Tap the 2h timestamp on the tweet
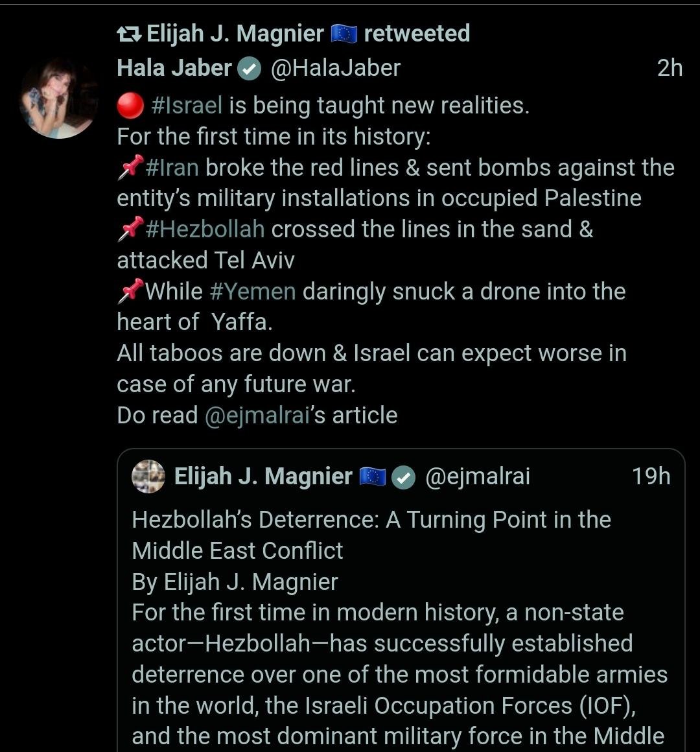The image size is (700, 752). tap(670, 68)
